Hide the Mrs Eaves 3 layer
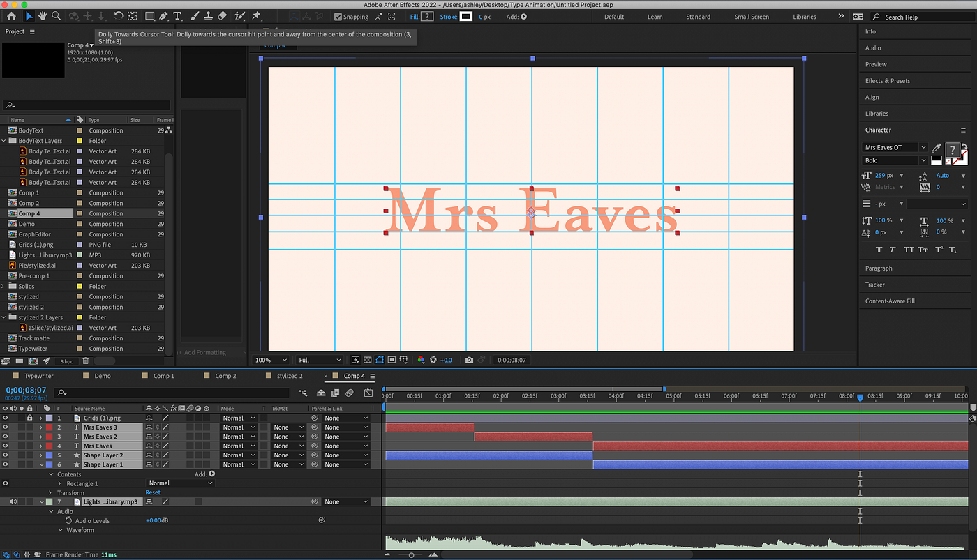 coord(6,427)
